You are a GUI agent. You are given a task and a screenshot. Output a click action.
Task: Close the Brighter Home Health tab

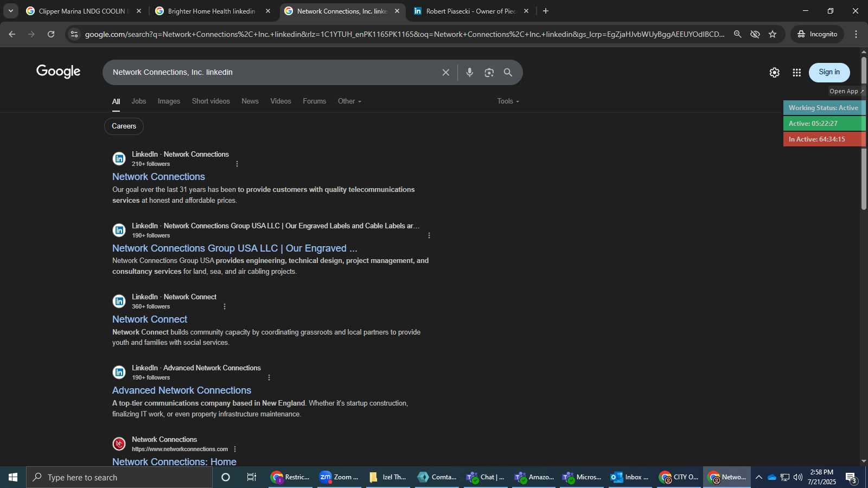tap(267, 11)
